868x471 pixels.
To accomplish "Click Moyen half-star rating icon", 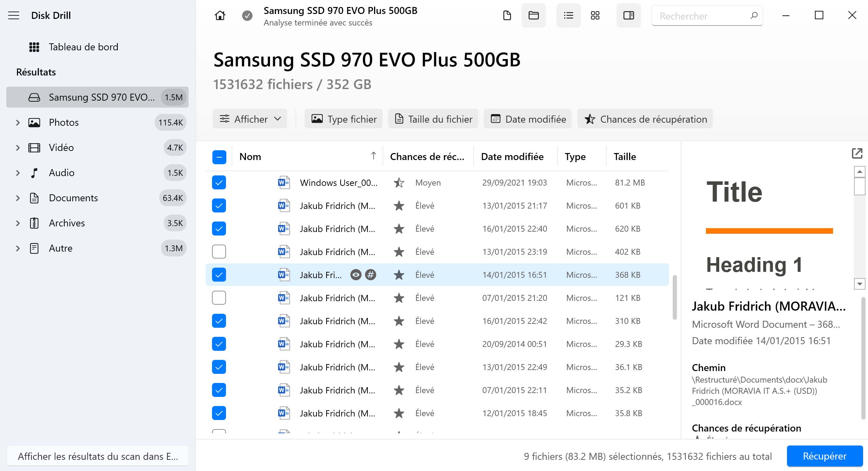I will click(399, 183).
